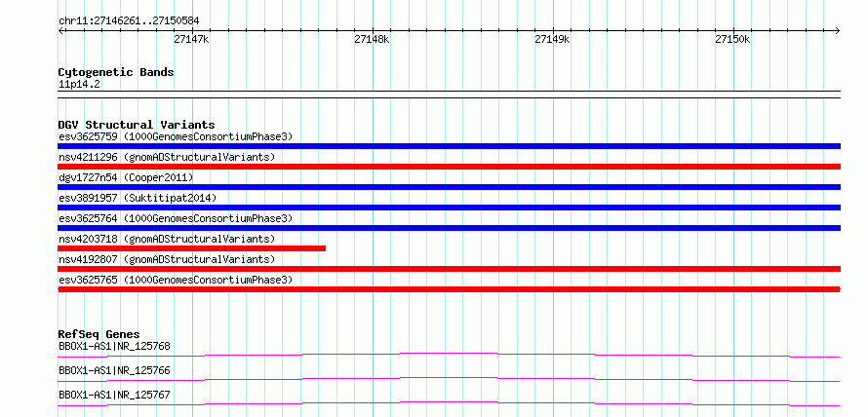Screen dimensions: 868x417
Task: Click the right arrowhead of the ruler
Action: pos(838,30)
